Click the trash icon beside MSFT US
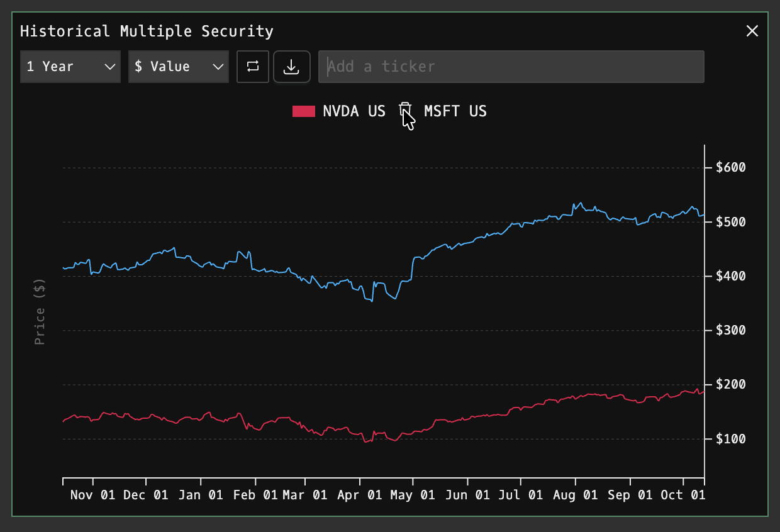This screenshot has height=532, width=780. 406,111
